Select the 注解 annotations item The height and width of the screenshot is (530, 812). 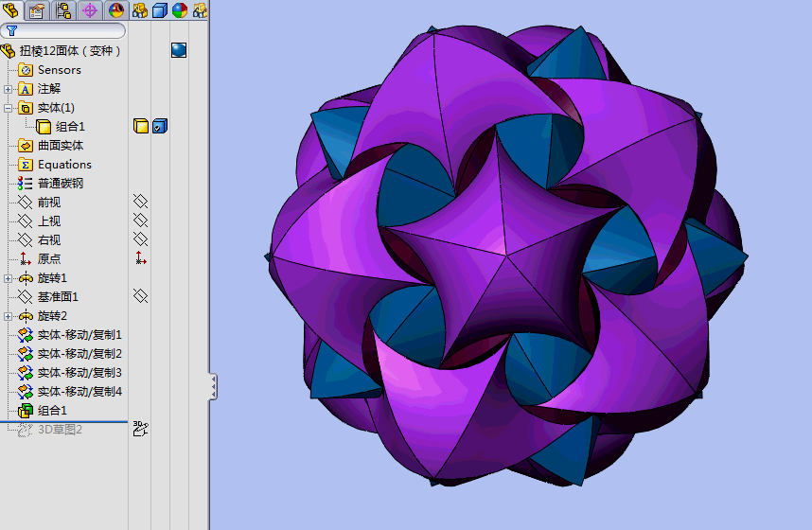pyautogui.click(x=49, y=89)
